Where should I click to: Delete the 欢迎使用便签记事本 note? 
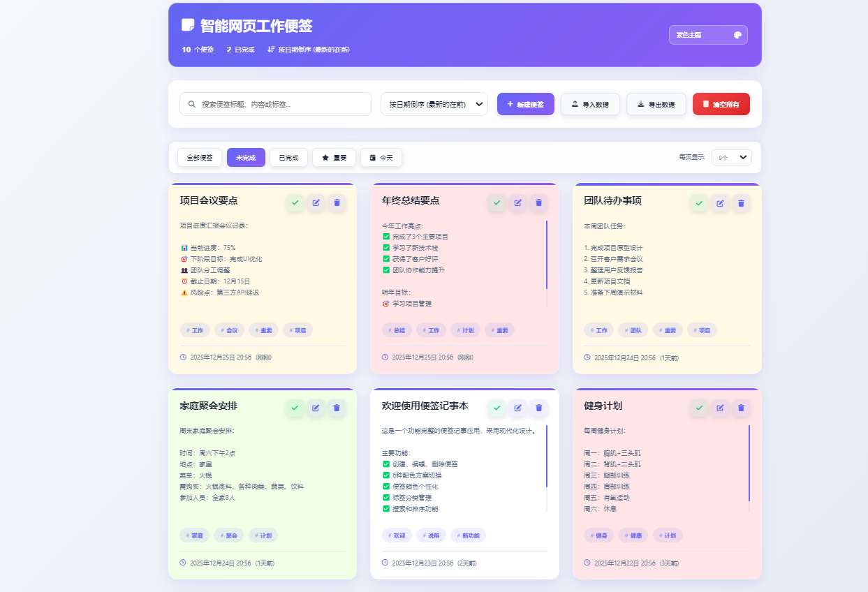tap(538, 408)
